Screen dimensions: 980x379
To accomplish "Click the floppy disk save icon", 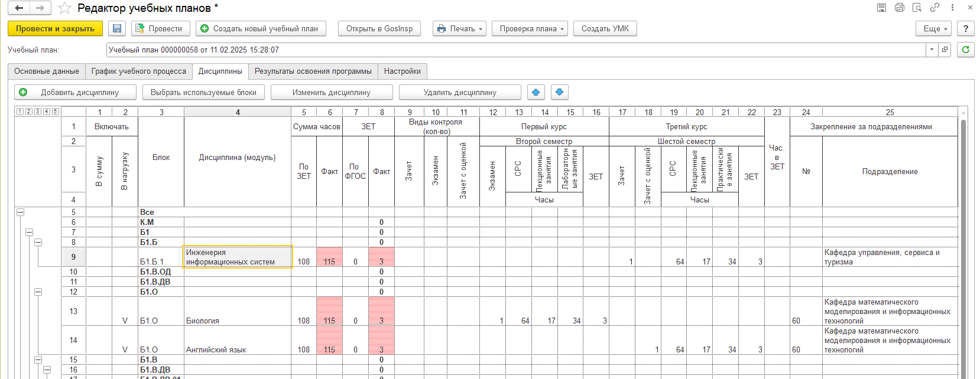I will point(117,28).
